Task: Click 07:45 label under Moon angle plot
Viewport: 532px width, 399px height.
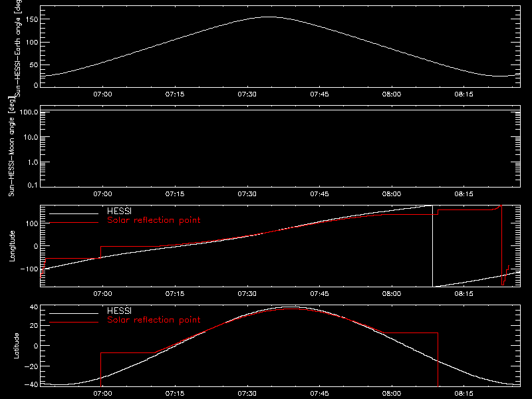Action: click(319, 194)
